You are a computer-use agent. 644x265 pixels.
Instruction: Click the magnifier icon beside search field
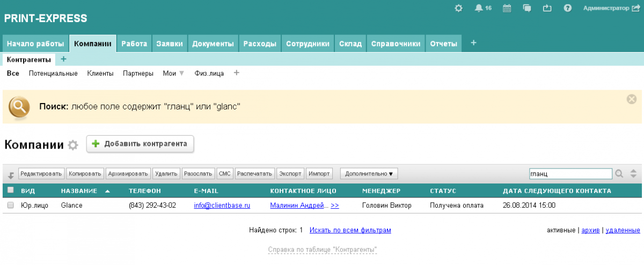(619, 174)
